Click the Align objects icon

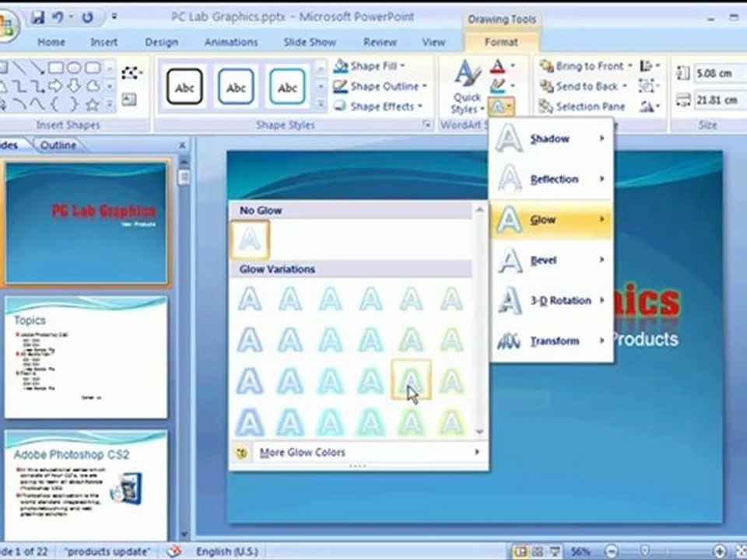[649, 65]
